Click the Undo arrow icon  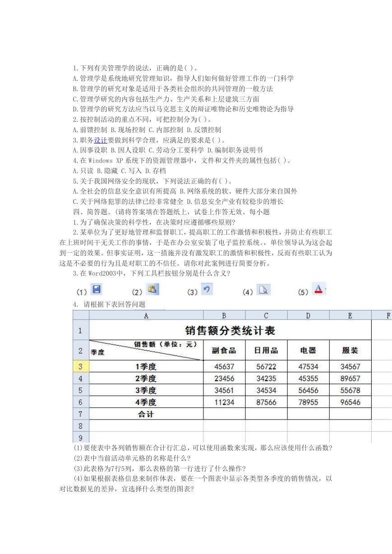pos(207,289)
